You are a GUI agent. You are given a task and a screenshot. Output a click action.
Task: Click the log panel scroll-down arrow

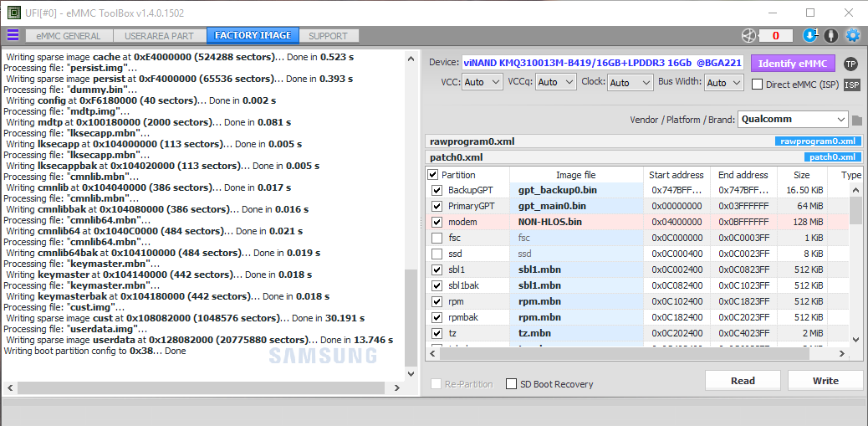click(411, 374)
